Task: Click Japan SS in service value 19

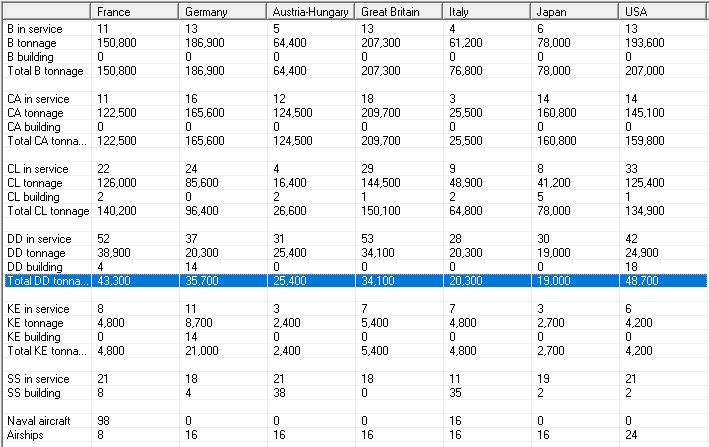Action: [544, 379]
